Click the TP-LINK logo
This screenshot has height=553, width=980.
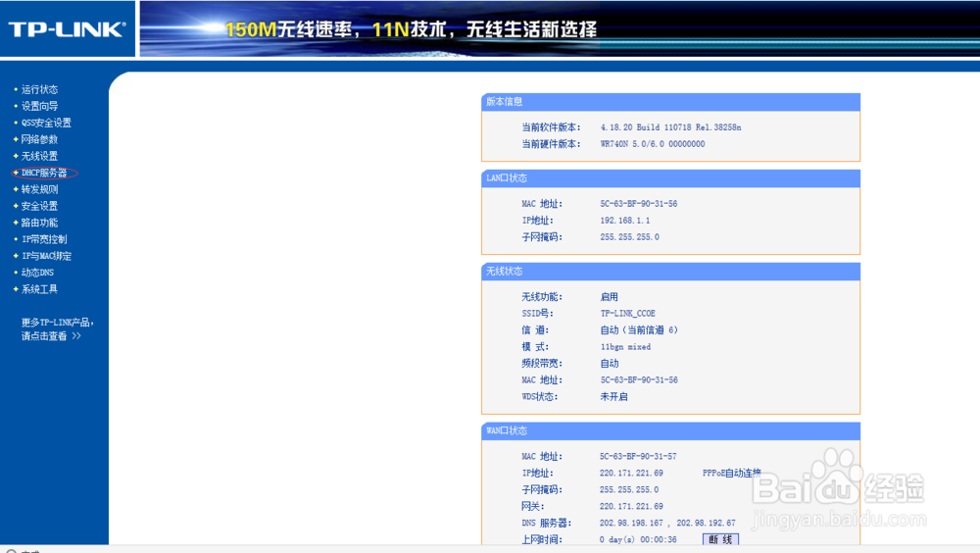pyautogui.click(x=67, y=29)
